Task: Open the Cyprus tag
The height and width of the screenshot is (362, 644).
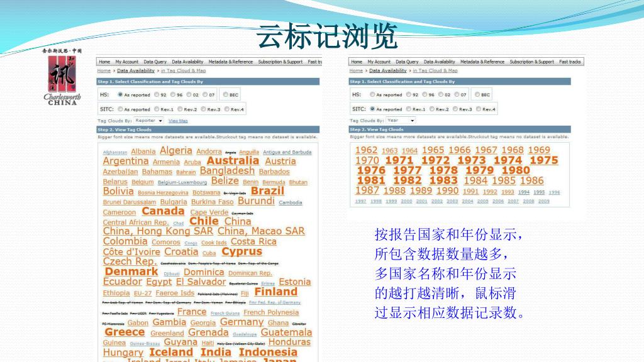Action: (x=241, y=251)
